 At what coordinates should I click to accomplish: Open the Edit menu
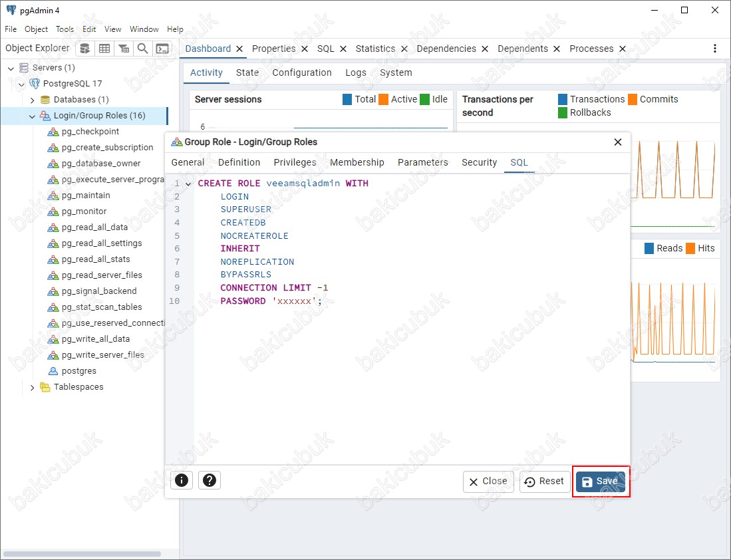click(x=89, y=29)
